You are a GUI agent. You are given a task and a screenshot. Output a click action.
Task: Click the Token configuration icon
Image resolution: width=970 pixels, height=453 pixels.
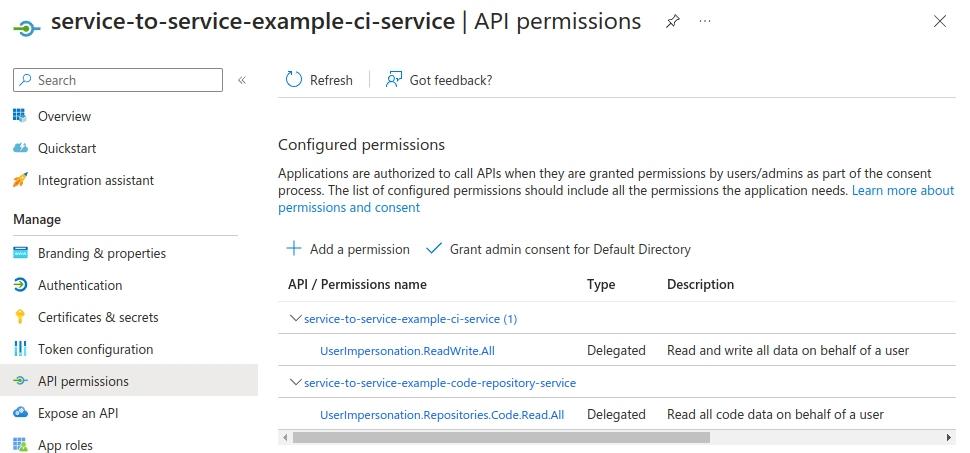click(20, 349)
